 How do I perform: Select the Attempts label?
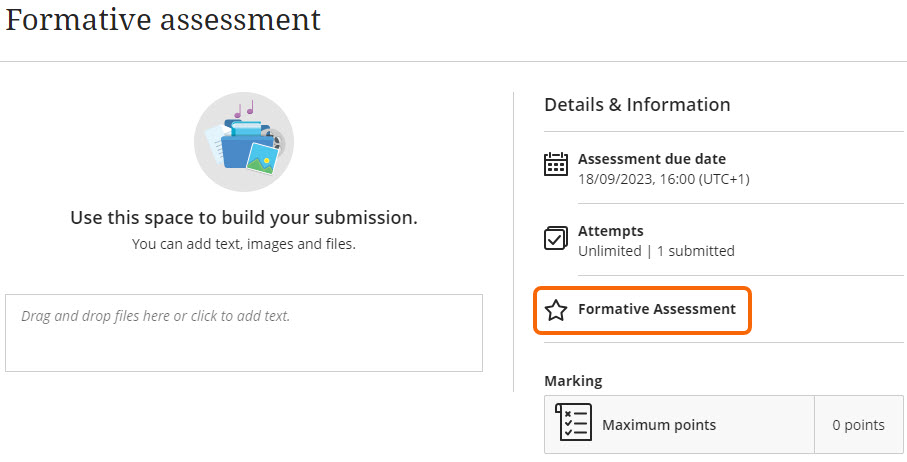point(611,231)
